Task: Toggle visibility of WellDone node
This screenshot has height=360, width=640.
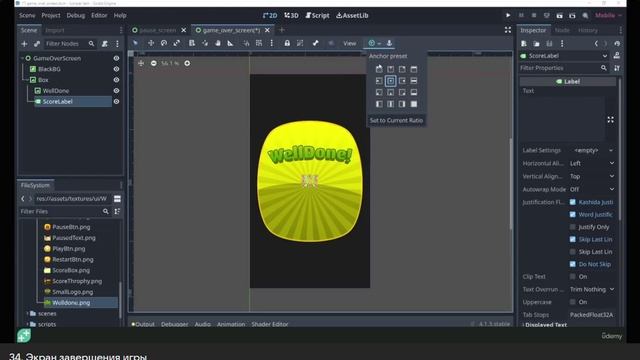Action: click(x=116, y=91)
